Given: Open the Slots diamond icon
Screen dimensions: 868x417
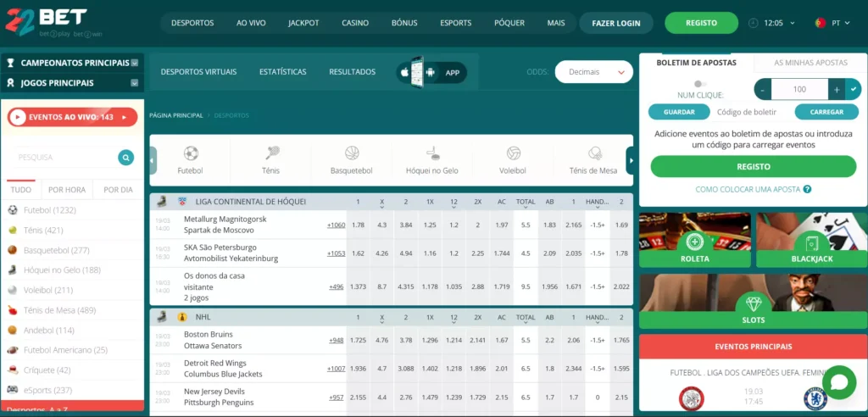Looking at the screenshot, I should (x=753, y=303).
